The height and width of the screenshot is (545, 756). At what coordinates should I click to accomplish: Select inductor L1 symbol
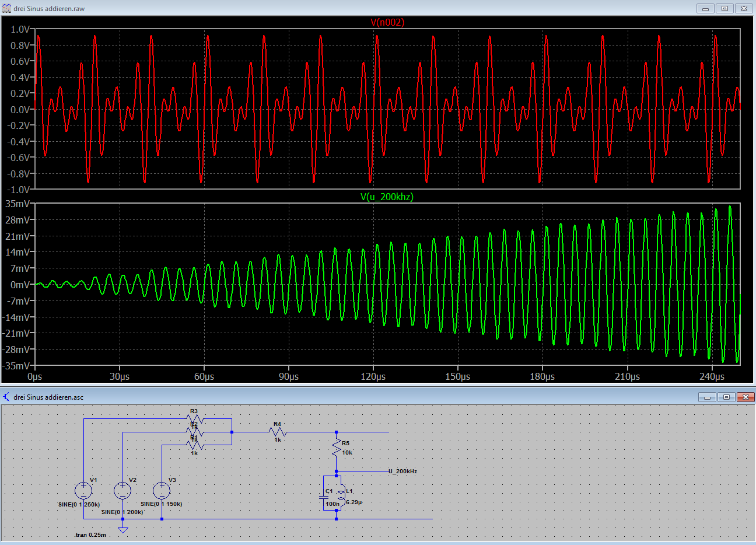[x=341, y=495]
